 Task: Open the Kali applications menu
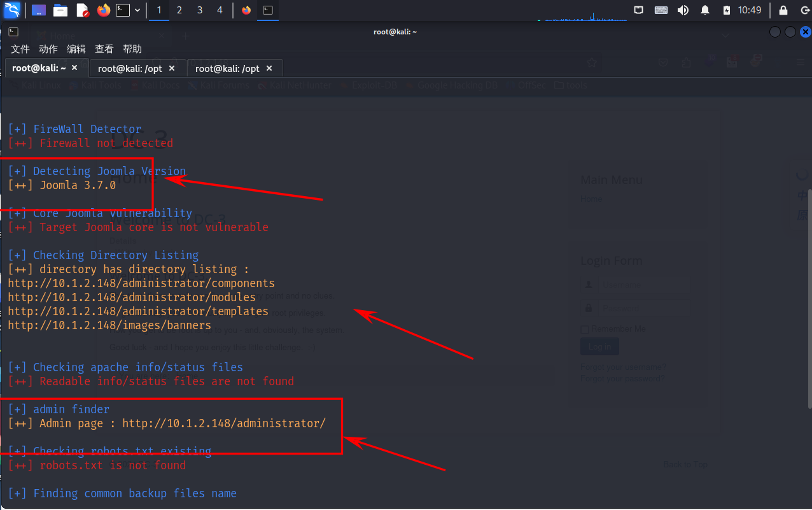[12, 10]
